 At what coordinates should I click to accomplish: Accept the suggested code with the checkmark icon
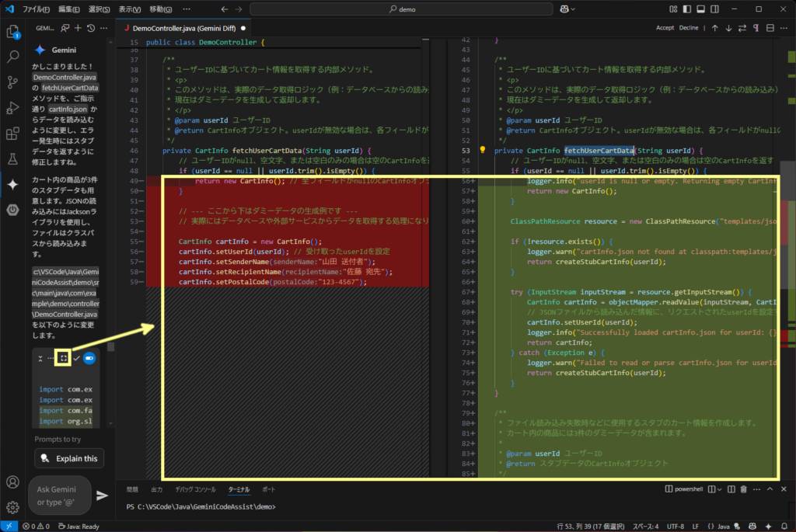coord(76,359)
